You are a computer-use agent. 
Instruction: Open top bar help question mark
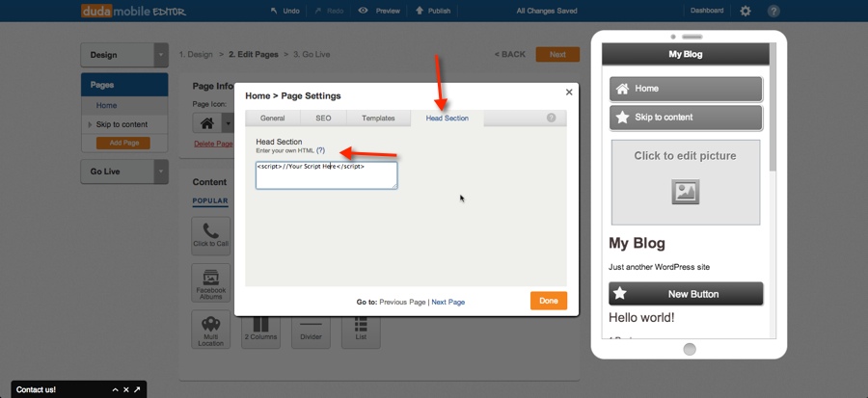[773, 11]
